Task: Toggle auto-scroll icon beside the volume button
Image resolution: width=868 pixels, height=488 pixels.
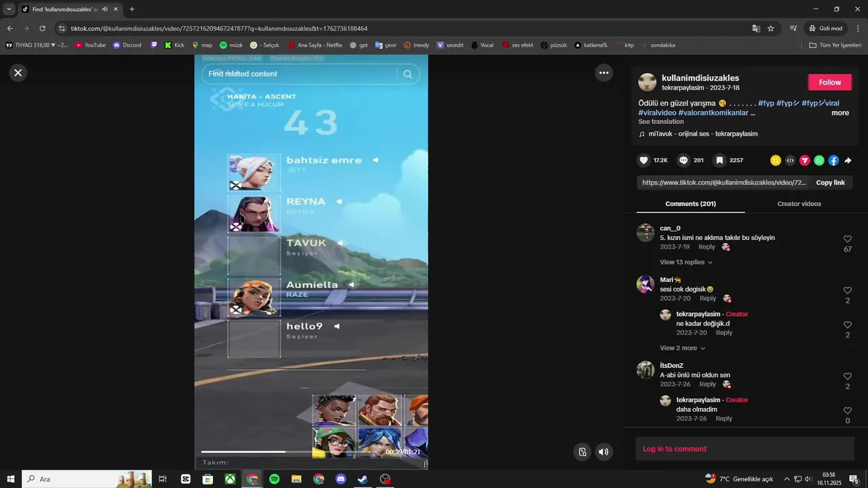Action: pyautogui.click(x=582, y=452)
